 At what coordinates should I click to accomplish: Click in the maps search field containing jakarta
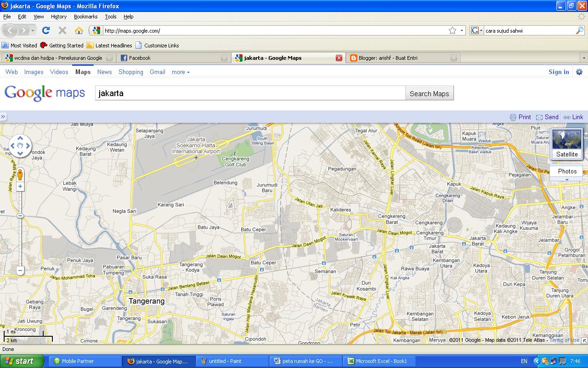250,93
